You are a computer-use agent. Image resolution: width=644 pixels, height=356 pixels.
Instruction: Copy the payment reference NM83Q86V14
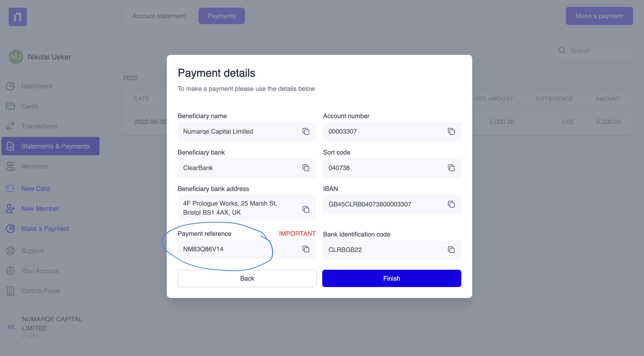(305, 249)
